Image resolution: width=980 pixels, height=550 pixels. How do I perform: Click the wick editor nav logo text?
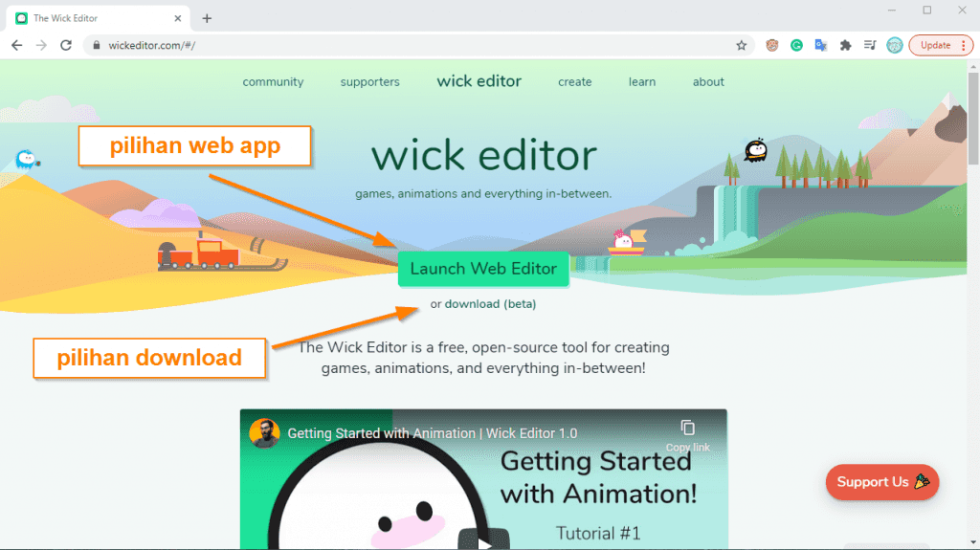(479, 81)
